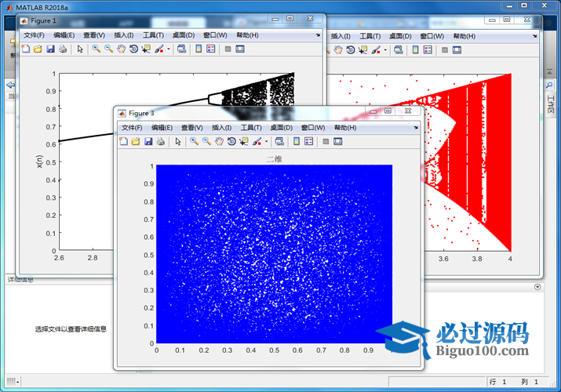561x392 pixels.
Task: Print Figure 3 with the printer icon
Action: pyautogui.click(x=161, y=141)
